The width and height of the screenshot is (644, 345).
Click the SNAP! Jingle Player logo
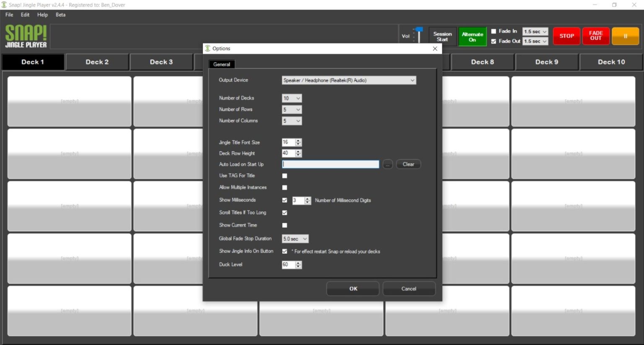coord(26,36)
